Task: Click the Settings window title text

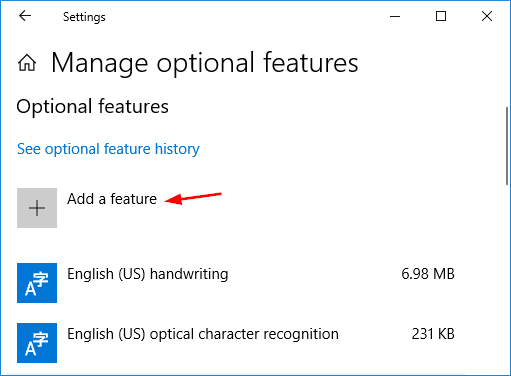Action: [84, 17]
